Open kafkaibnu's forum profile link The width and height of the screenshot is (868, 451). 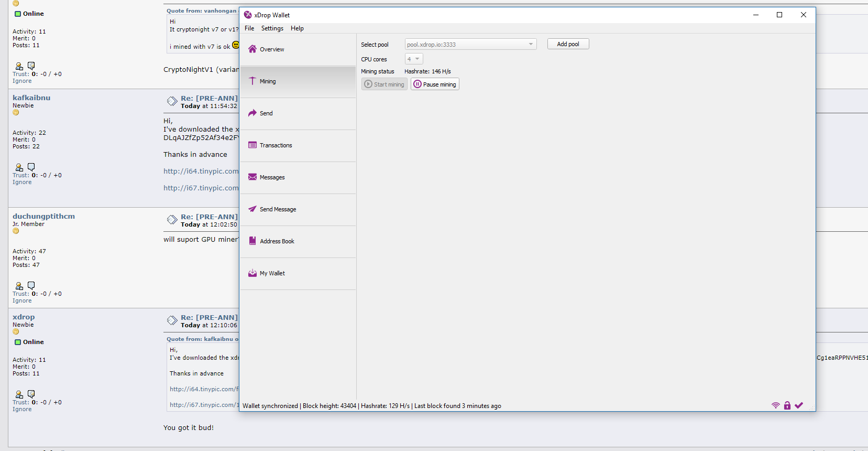(x=31, y=98)
